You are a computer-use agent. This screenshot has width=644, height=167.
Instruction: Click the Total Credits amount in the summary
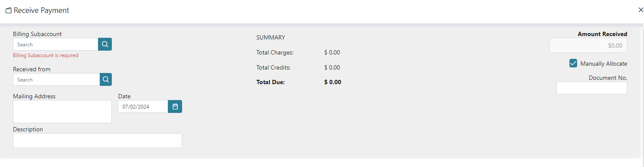pos(332,67)
